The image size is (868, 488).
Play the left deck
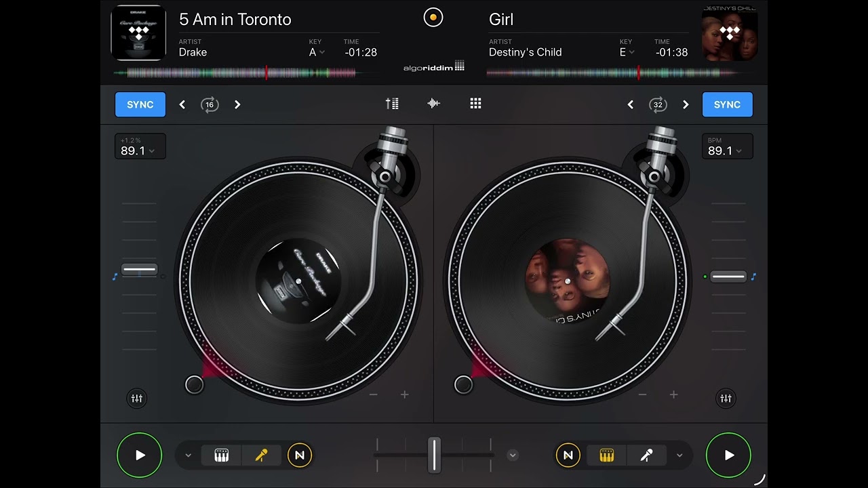click(140, 455)
